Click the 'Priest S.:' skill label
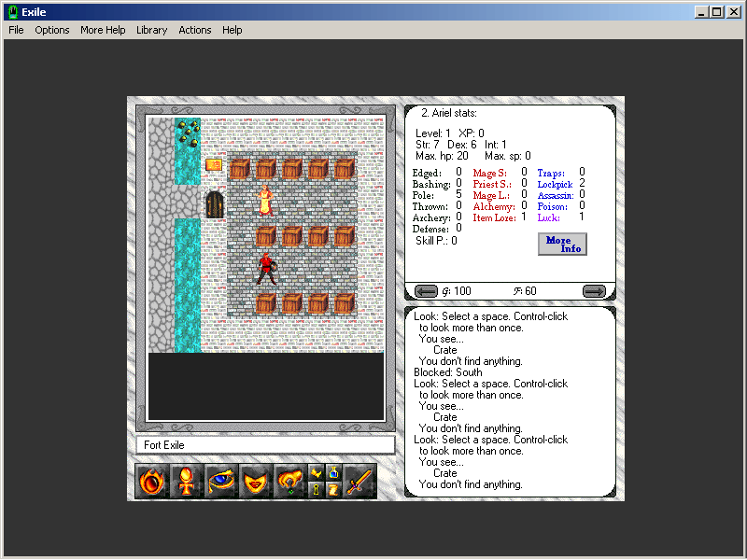Image resolution: width=747 pixels, height=560 pixels. [492, 184]
